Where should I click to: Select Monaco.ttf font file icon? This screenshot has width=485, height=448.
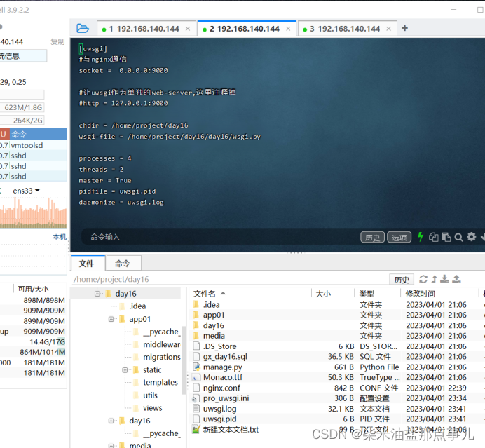(196, 377)
